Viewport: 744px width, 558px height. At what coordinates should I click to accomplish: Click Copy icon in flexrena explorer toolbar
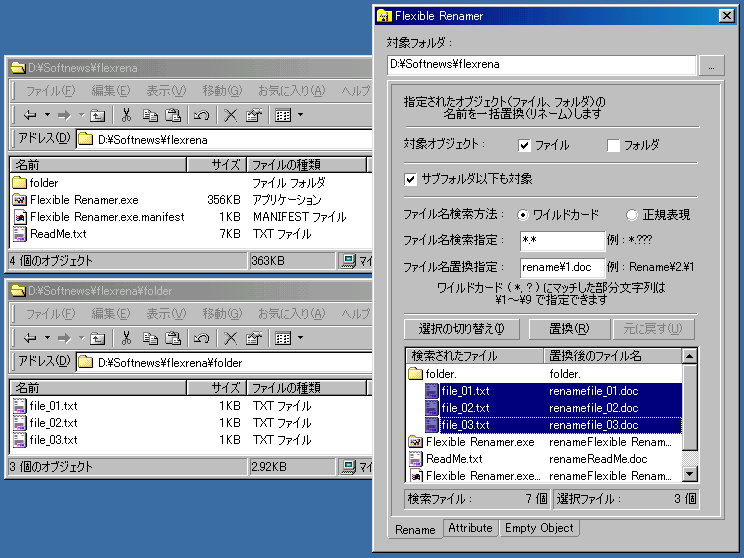click(x=150, y=115)
